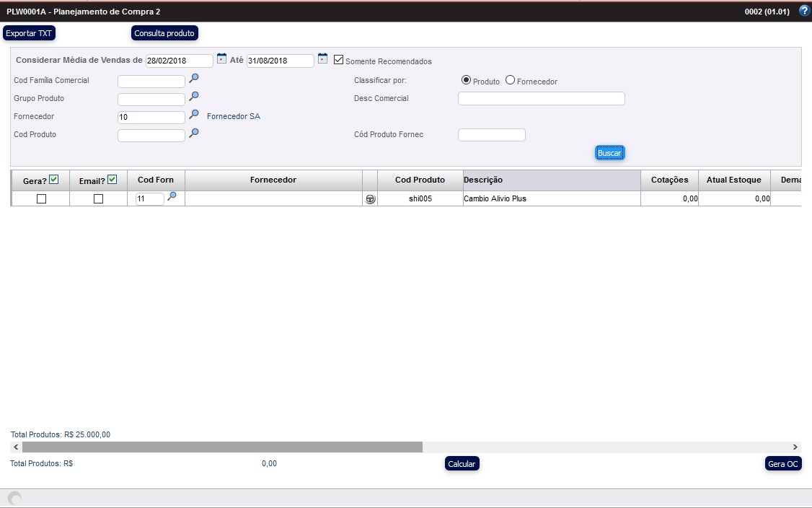Click the globe icon on the product row

(x=371, y=198)
